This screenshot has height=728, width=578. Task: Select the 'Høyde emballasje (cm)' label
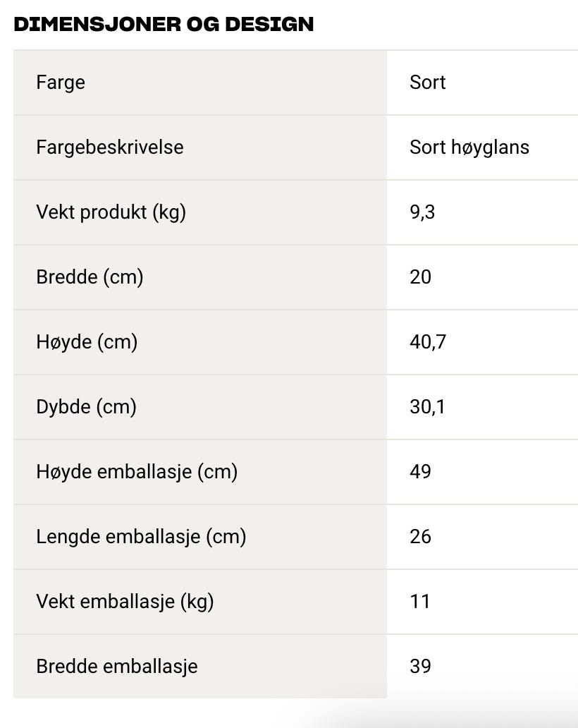click(137, 472)
